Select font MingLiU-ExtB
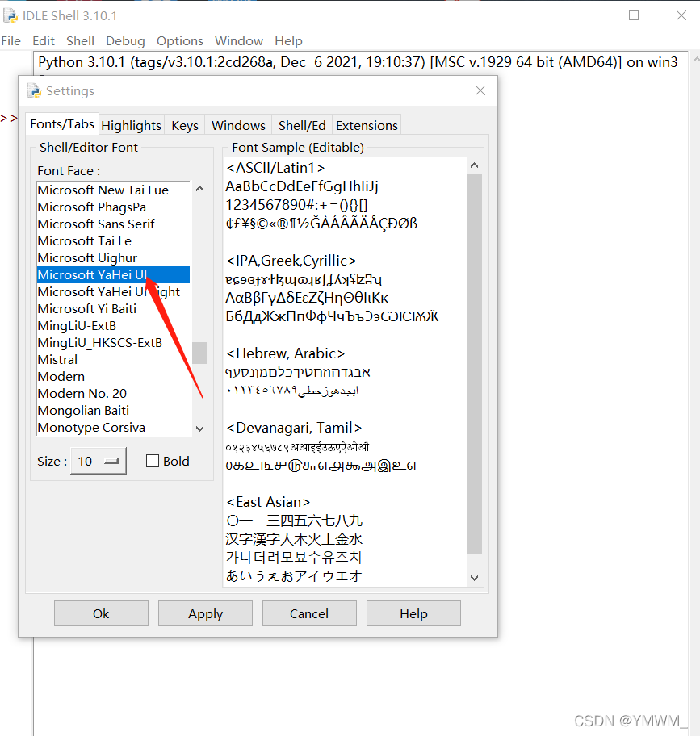Image resolution: width=700 pixels, height=736 pixels. click(113, 325)
